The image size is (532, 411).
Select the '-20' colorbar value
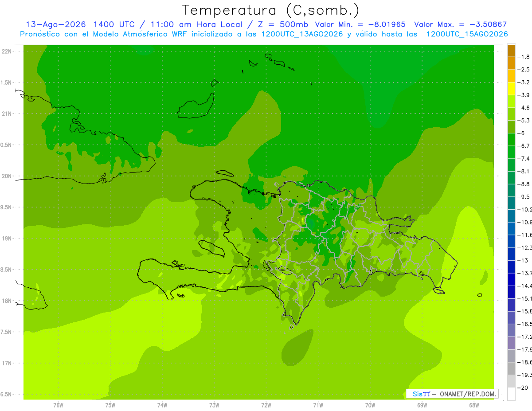523,388
